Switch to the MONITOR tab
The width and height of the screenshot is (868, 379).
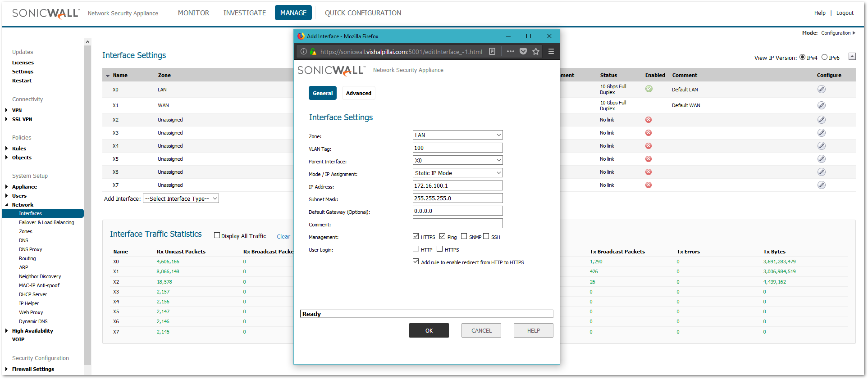click(193, 13)
